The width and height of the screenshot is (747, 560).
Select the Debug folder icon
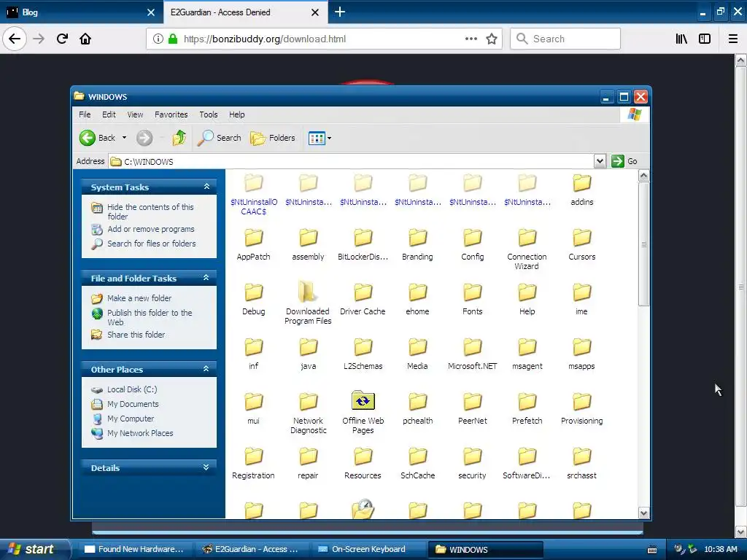(x=253, y=292)
